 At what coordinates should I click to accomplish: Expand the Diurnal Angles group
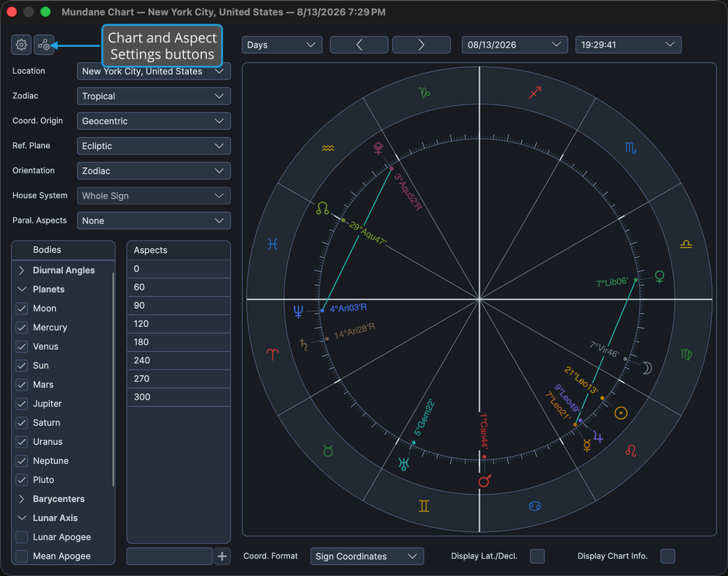(x=21, y=270)
